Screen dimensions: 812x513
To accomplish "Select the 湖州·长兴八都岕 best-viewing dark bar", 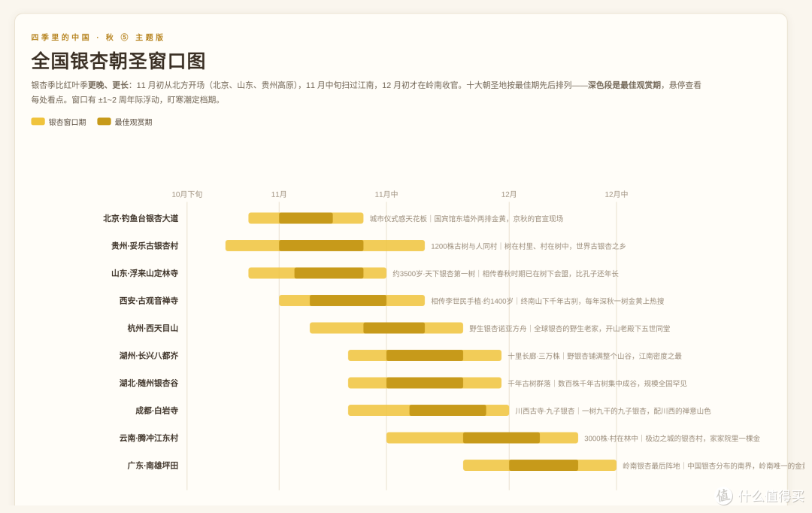I will (425, 356).
